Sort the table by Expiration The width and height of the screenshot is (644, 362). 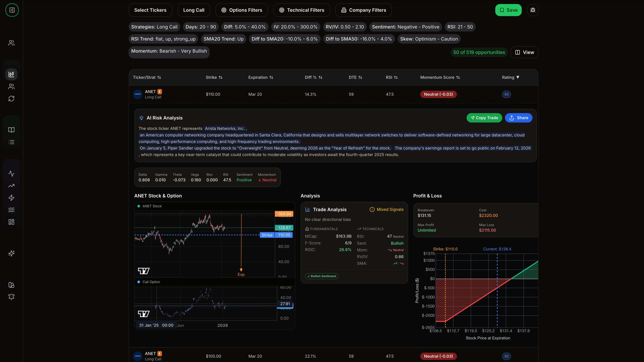261,77
